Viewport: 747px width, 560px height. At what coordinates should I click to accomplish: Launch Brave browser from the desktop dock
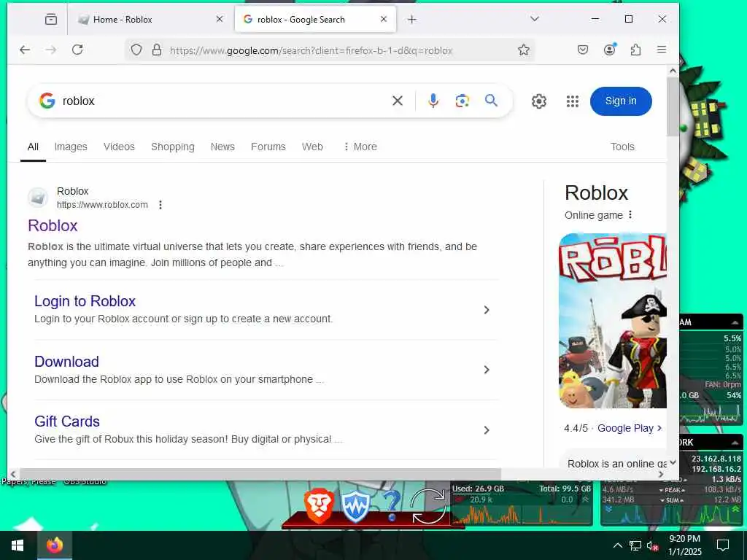[x=319, y=506]
